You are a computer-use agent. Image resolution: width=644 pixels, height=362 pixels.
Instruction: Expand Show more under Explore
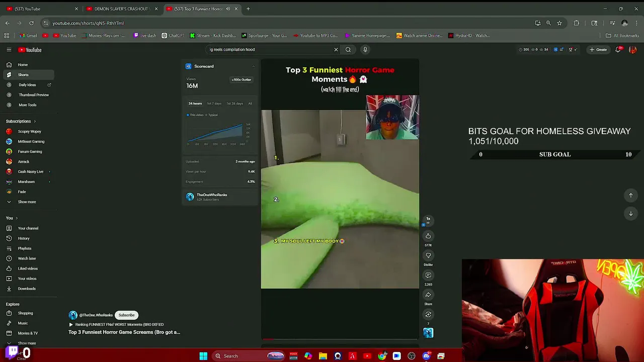point(28,343)
